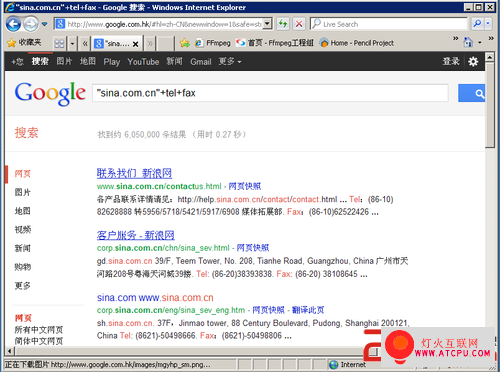This screenshot has width=500, height=372.
Task: Open the sina.com www.sina.com.cn result
Action: click(155, 298)
